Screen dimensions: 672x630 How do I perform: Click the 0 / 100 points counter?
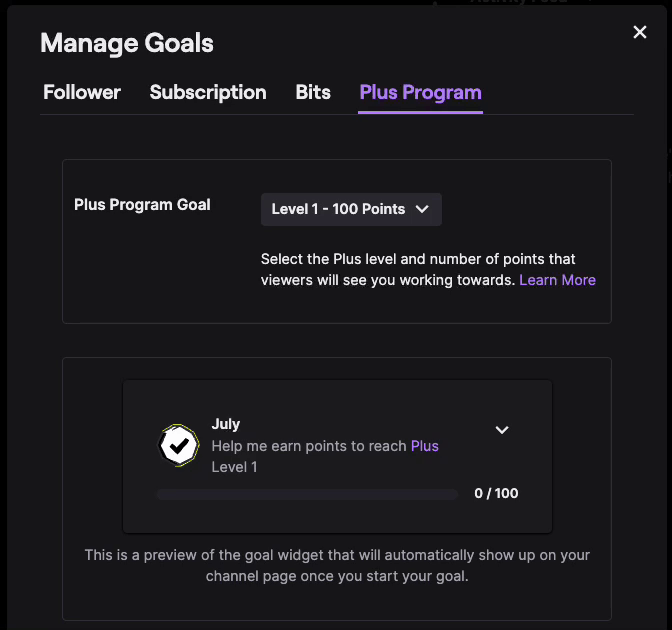click(x=496, y=493)
